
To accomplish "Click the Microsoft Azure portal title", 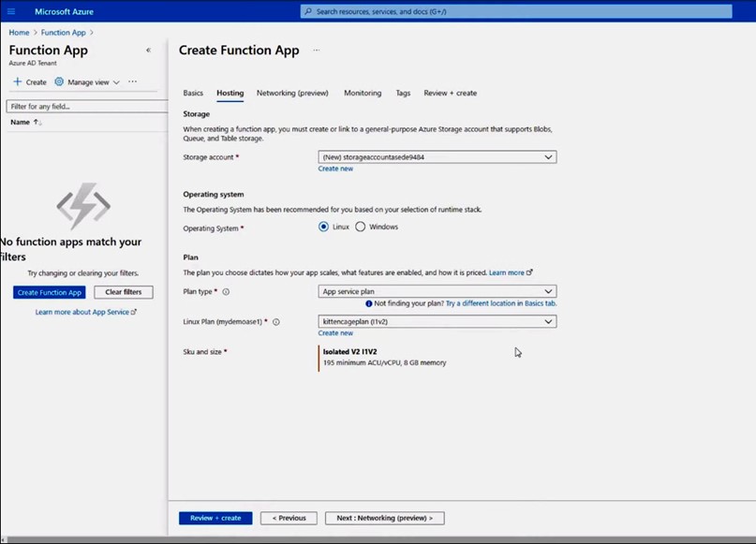I will coord(64,11).
